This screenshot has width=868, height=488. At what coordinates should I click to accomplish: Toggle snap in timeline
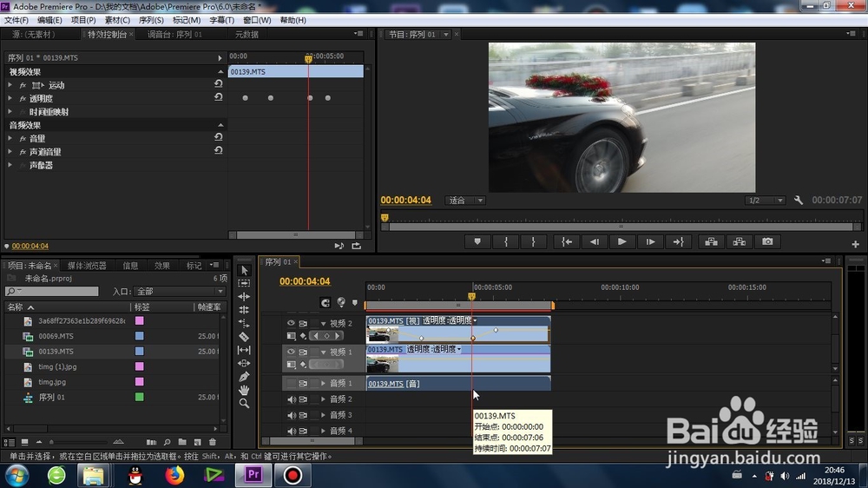click(325, 302)
